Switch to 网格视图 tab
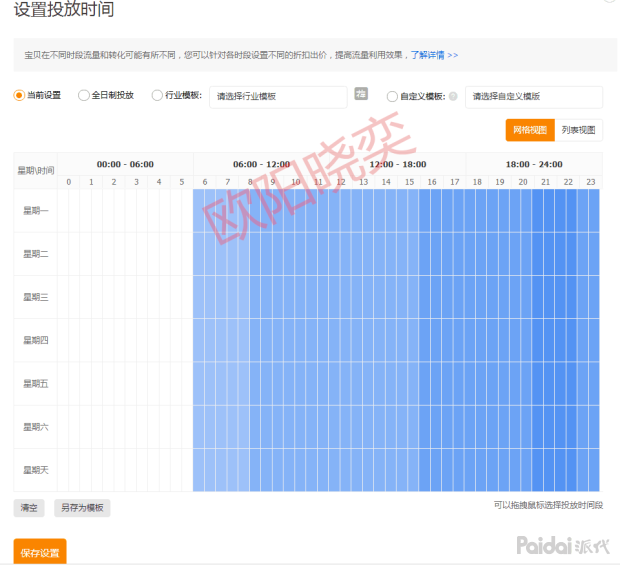The image size is (620, 565). point(529,130)
